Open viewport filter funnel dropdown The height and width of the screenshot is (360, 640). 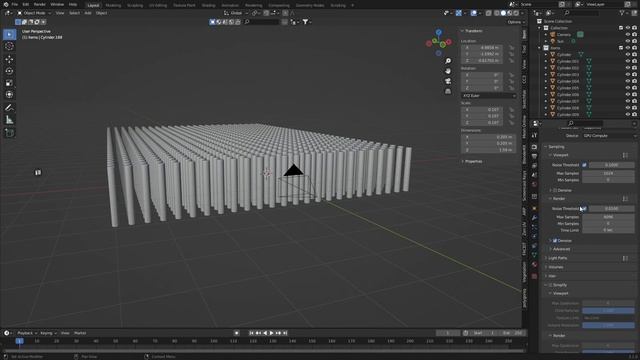(x=307, y=22)
